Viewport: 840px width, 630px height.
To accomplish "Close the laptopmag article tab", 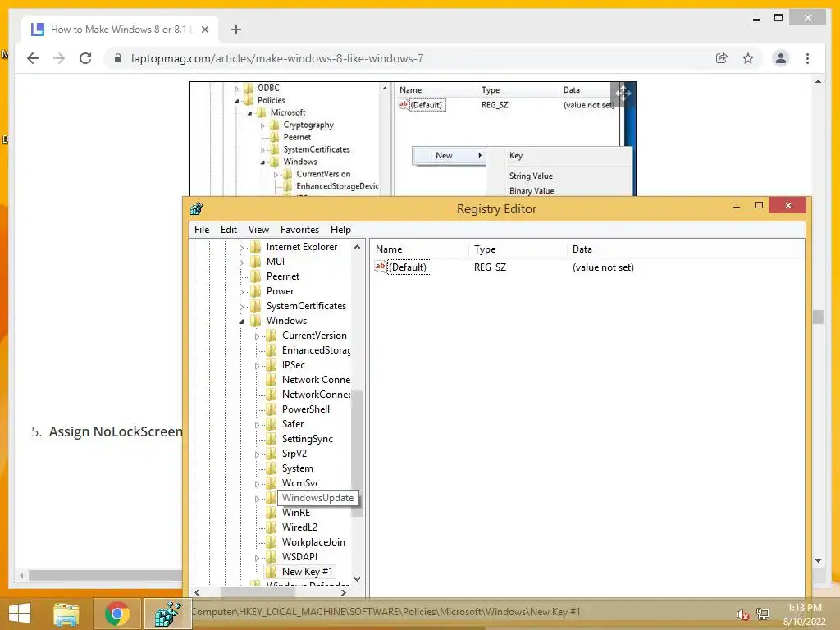I will tap(204, 30).
